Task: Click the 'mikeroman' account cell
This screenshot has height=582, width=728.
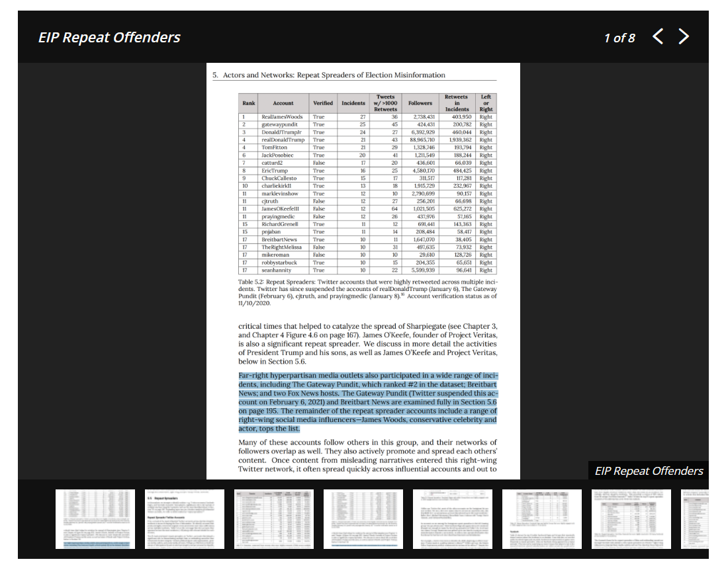Action: click(283, 255)
